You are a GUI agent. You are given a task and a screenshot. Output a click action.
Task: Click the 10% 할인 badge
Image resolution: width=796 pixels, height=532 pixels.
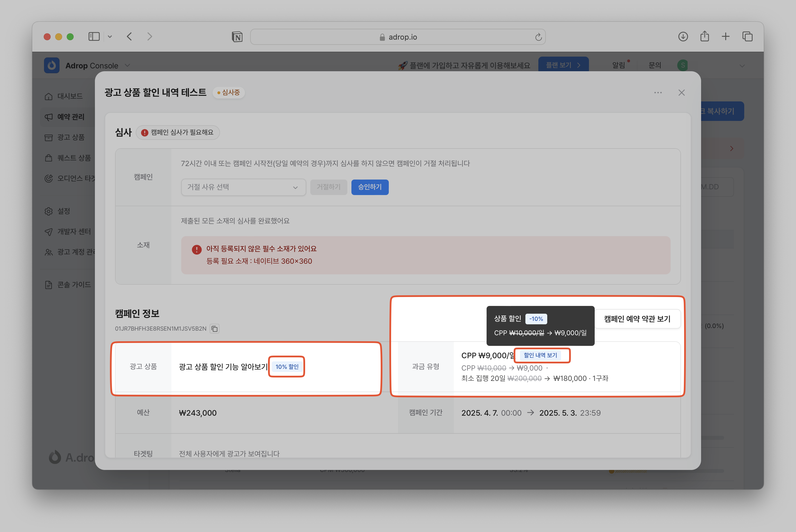click(287, 367)
